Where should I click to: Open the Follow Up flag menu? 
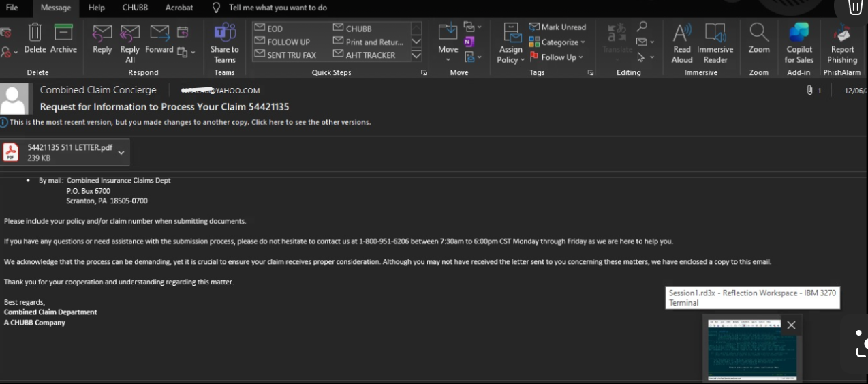coord(557,57)
